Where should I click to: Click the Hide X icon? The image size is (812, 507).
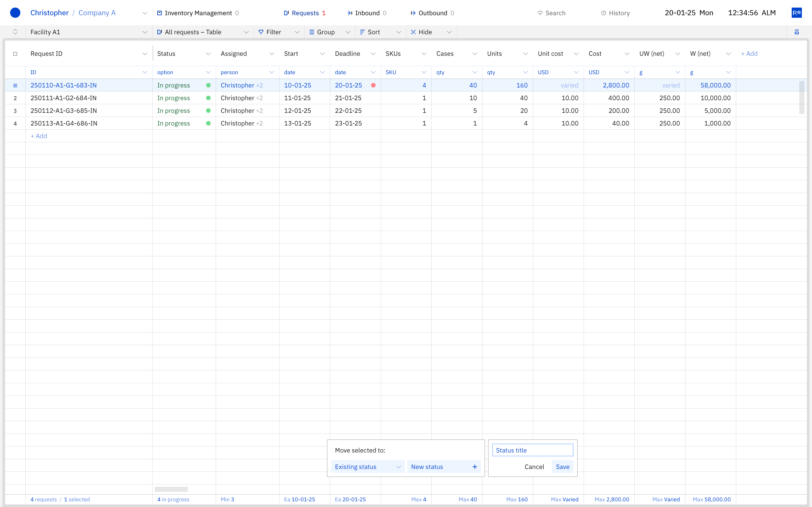click(413, 32)
